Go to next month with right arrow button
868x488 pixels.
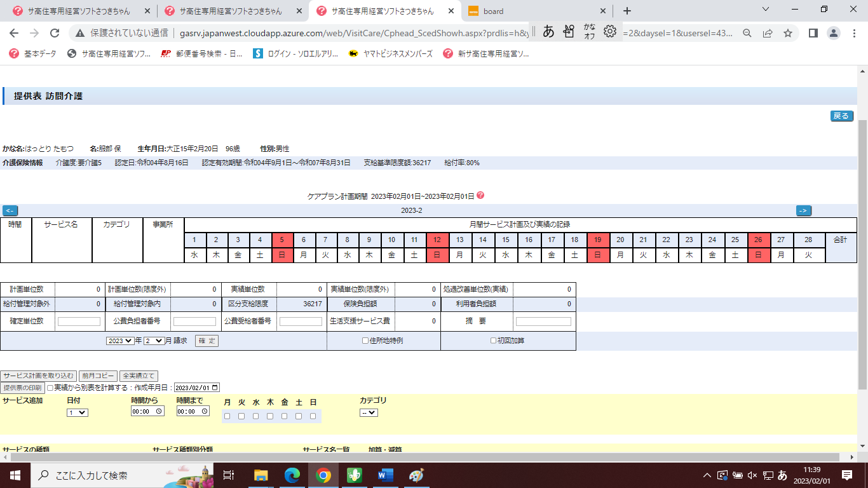coord(803,211)
